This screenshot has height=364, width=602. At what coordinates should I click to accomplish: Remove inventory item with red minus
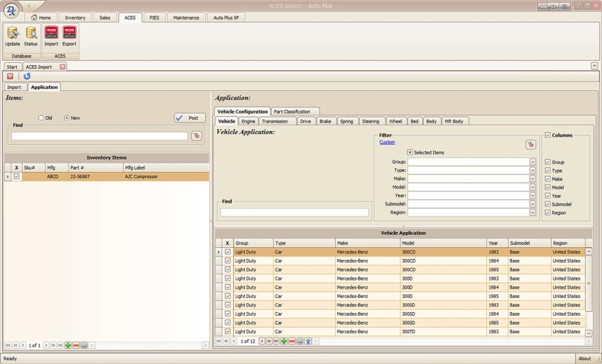(x=76, y=345)
